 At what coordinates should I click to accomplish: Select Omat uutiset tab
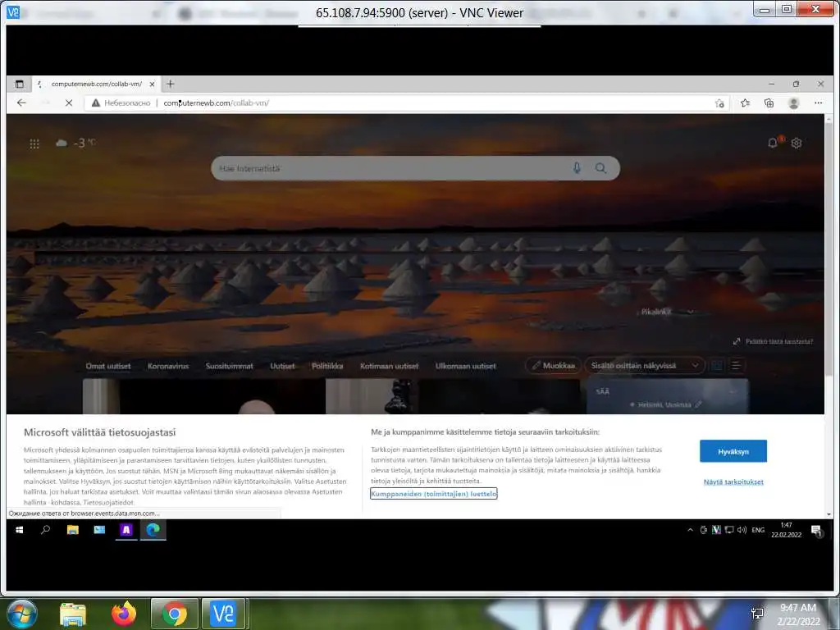[x=108, y=366]
